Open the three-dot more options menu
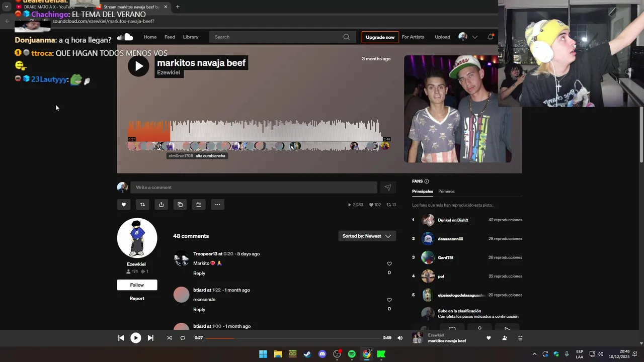This screenshot has width=644, height=362. (217, 205)
